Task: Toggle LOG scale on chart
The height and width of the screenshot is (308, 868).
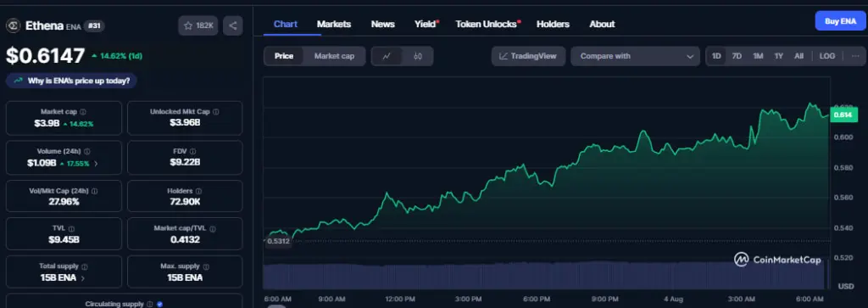Action: coord(827,56)
